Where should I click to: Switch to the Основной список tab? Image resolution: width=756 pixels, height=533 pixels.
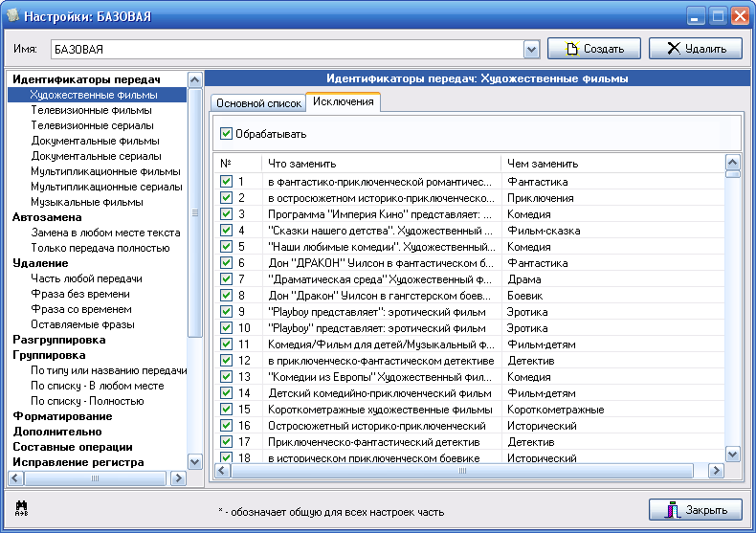(x=258, y=103)
